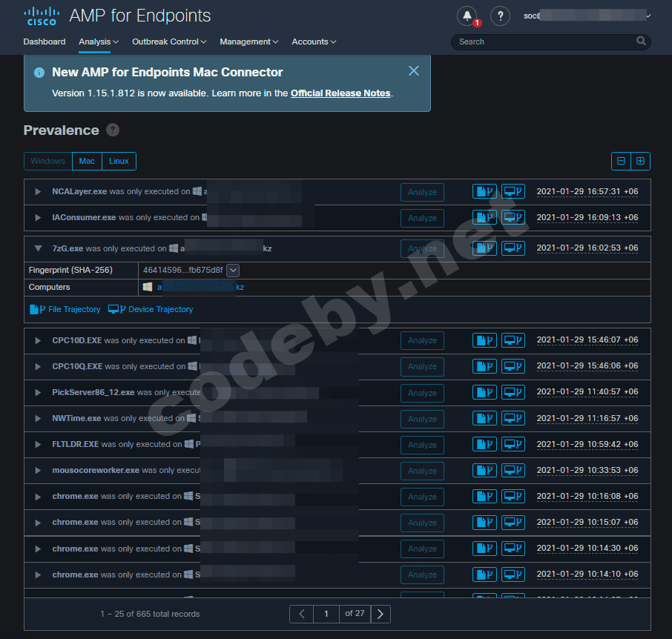Go to the Dashboard menu
Image resolution: width=672 pixels, height=639 pixels.
tap(45, 42)
